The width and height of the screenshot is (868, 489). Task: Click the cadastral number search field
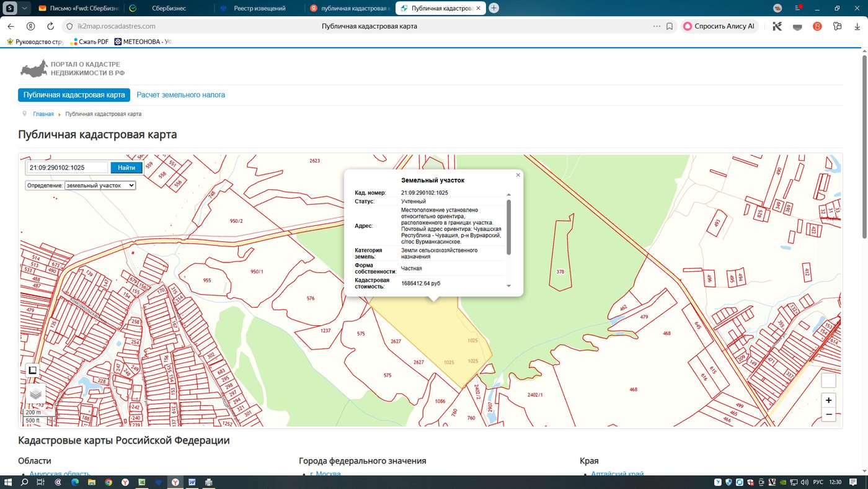click(67, 168)
